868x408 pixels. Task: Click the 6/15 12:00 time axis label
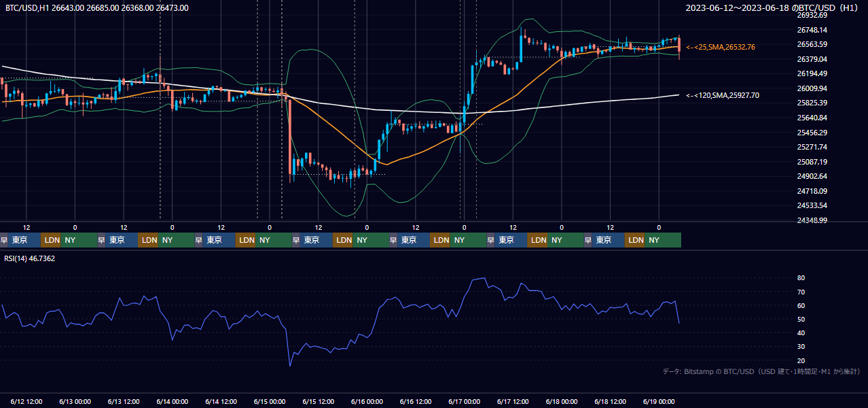(319, 401)
